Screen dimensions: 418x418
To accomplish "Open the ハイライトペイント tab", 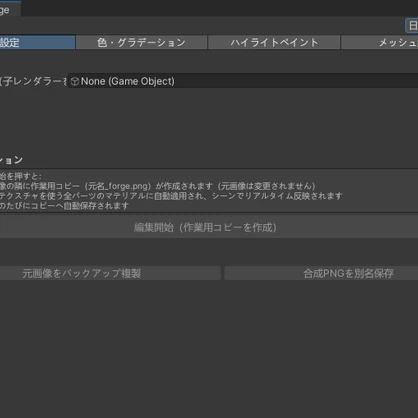I will click(274, 42).
